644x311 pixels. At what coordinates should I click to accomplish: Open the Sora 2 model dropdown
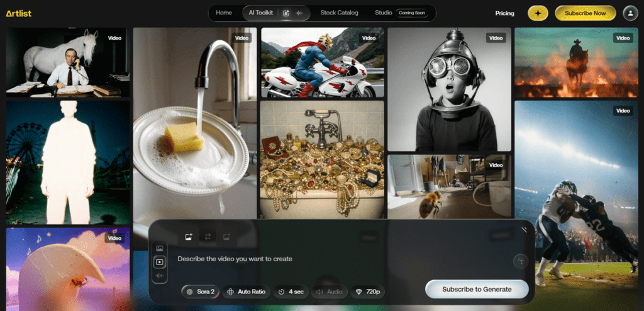point(201,291)
